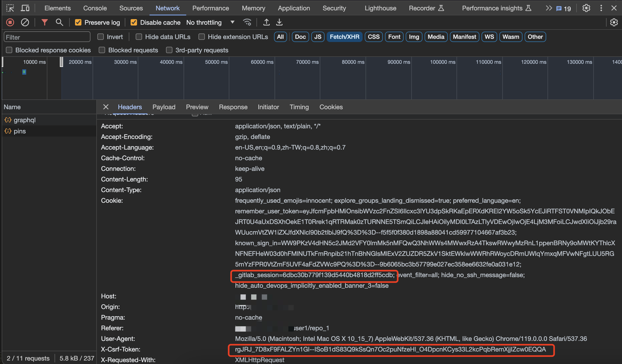Open the Console panel tab

(x=95, y=8)
